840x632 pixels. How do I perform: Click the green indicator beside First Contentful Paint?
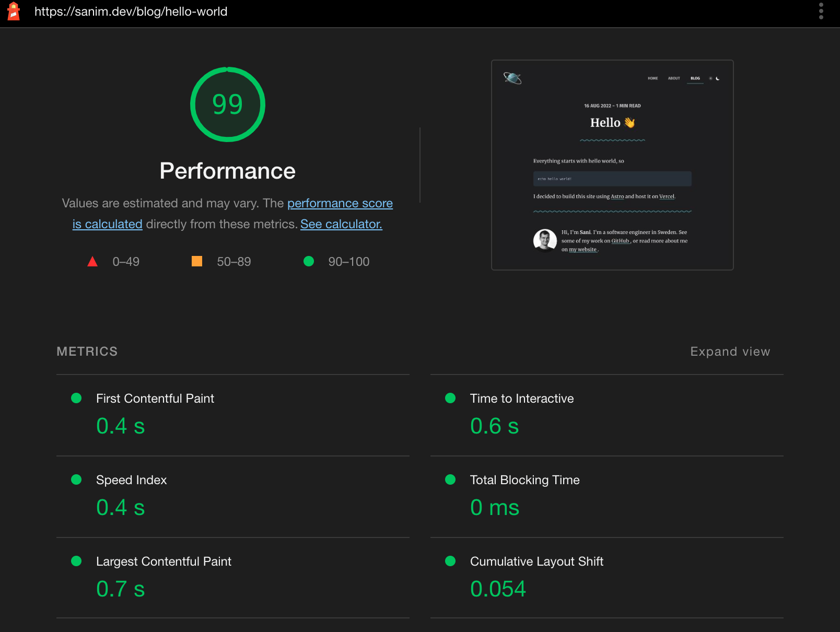point(76,398)
